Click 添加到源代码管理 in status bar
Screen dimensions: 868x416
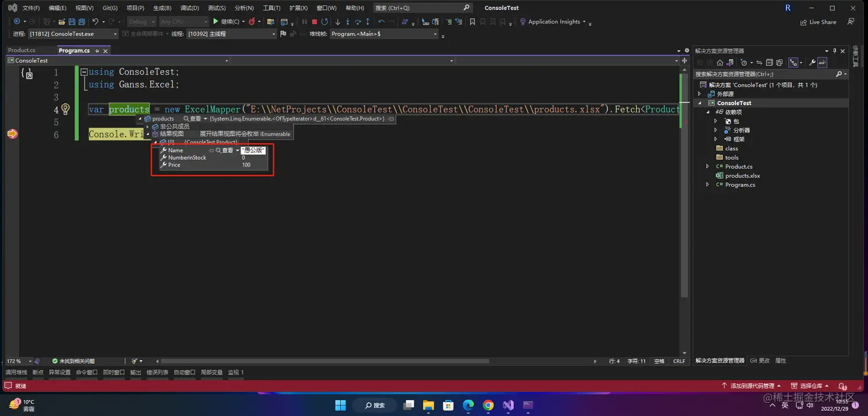(751, 386)
